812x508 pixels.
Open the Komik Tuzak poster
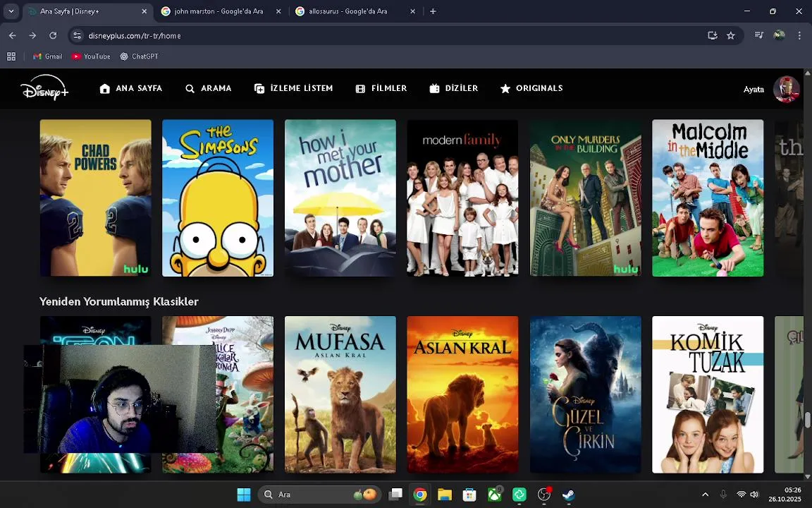(708, 394)
